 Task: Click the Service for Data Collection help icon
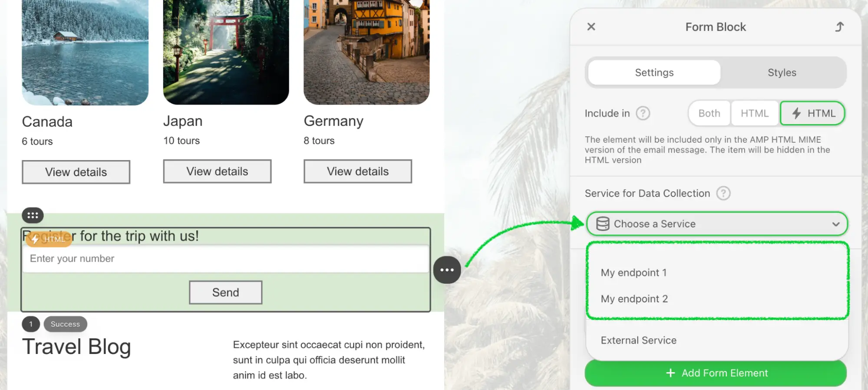[x=723, y=193]
